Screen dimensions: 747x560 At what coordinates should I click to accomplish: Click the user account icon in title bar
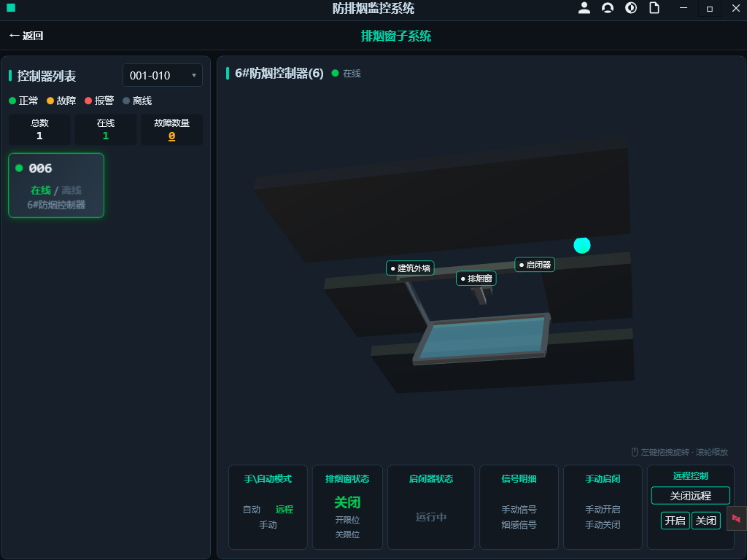pyautogui.click(x=584, y=8)
